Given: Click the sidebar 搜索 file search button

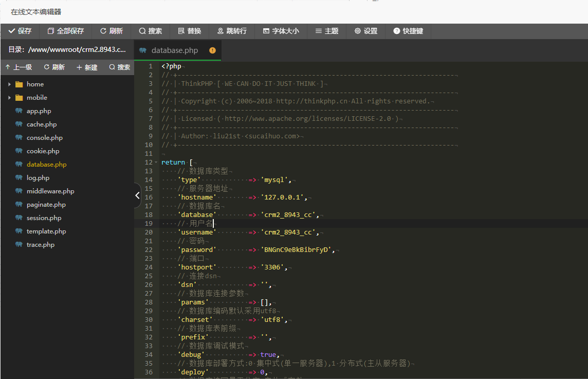Looking at the screenshot, I should click(120, 67).
